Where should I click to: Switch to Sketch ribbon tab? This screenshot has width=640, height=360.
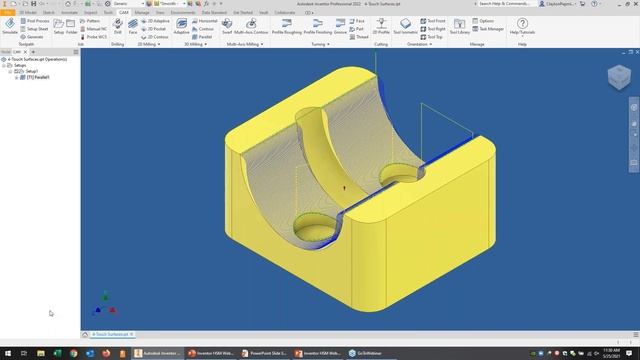click(49, 13)
